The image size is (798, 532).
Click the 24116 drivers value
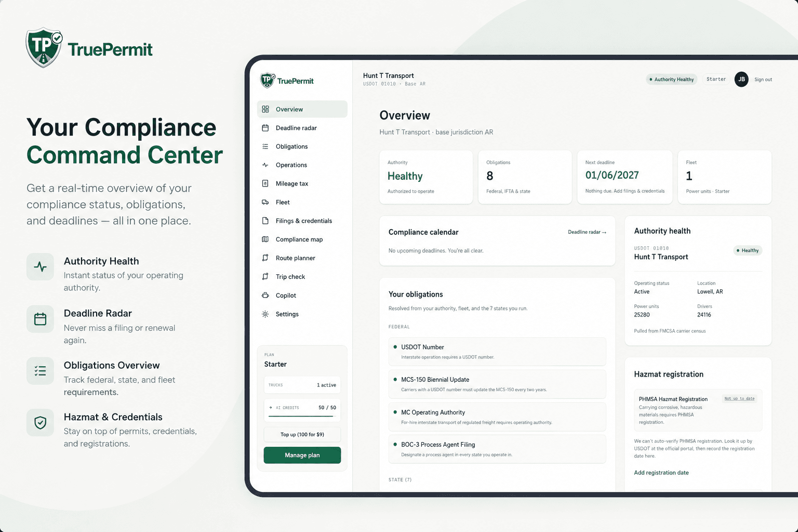click(x=704, y=315)
